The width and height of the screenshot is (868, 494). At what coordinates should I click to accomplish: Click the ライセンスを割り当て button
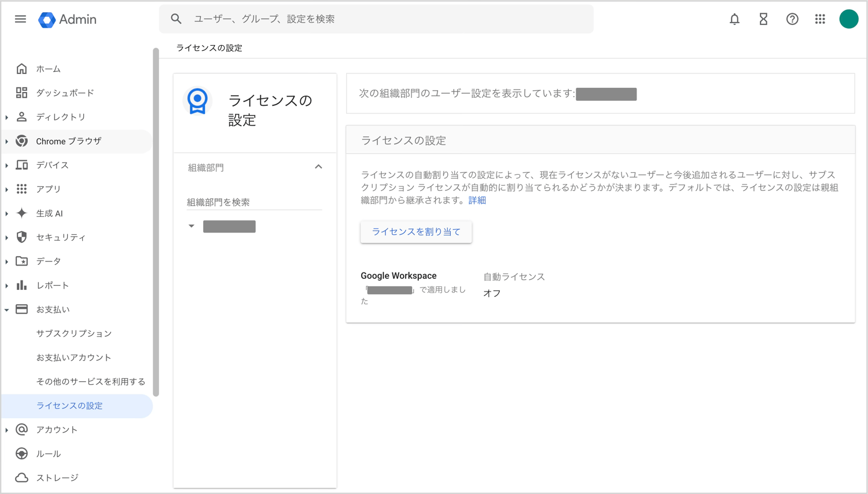pos(415,231)
